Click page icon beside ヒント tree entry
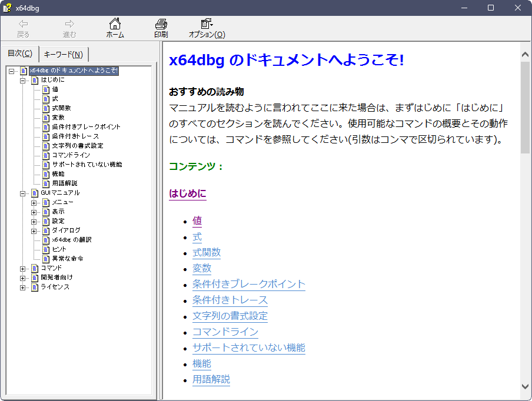 [46, 249]
